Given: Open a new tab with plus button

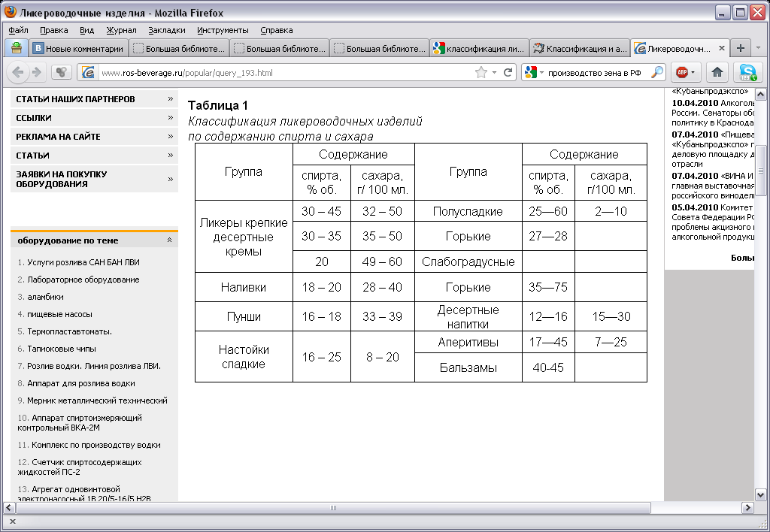Looking at the screenshot, I should click(x=741, y=48).
